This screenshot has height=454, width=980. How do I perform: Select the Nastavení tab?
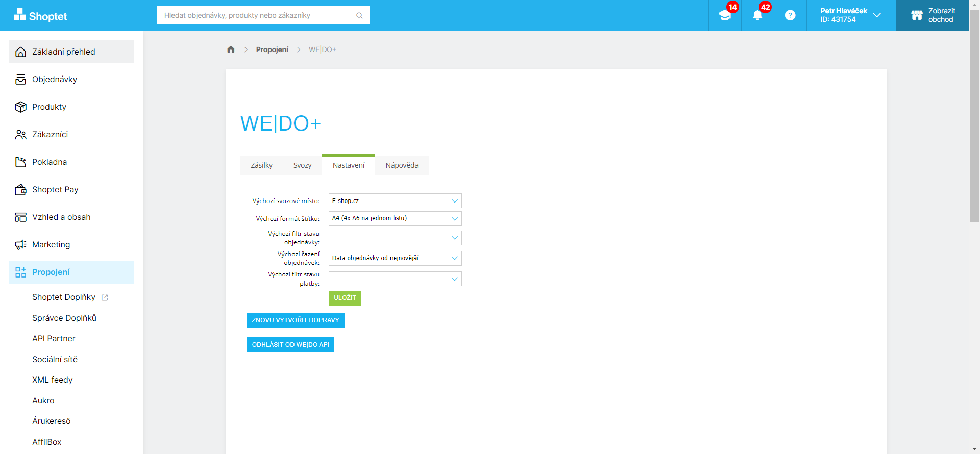[x=349, y=165]
